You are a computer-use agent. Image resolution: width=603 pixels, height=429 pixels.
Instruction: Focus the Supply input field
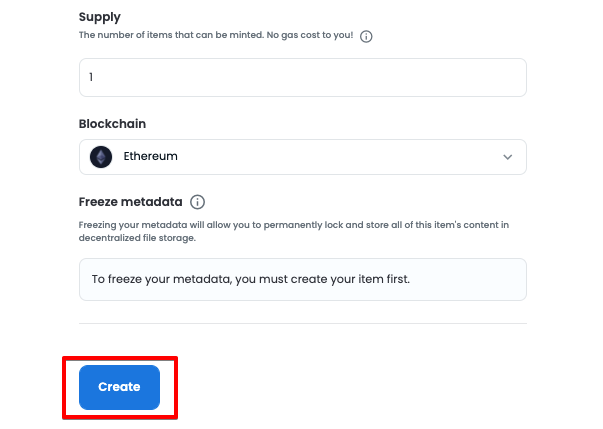pyautogui.click(x=302, y=77)
